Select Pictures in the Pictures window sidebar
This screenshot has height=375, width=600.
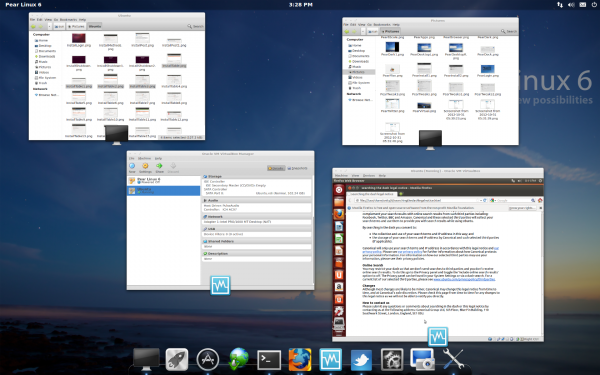click(359, 72)
